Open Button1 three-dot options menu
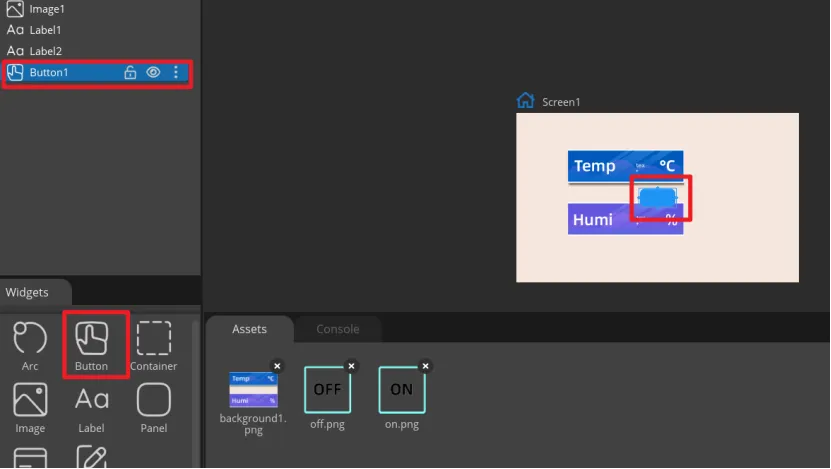The image size is (831, 469). [x=176, y=72]
